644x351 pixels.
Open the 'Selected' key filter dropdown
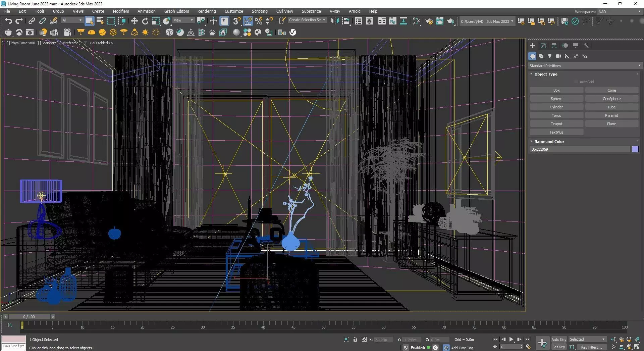tap(587, 339)
